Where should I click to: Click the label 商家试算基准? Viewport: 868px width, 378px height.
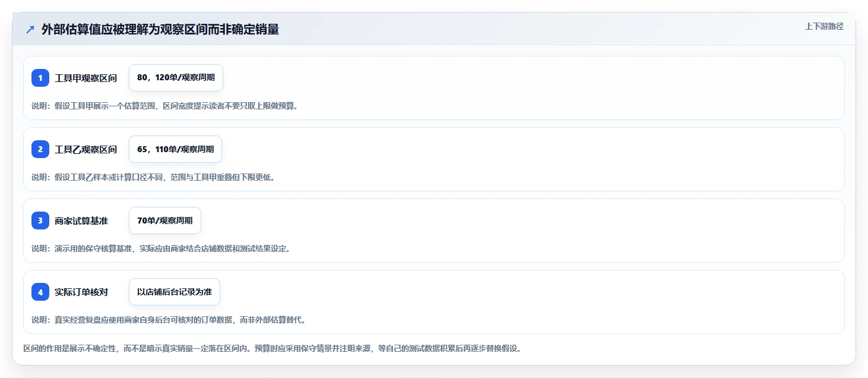click(x=81, y=220)
